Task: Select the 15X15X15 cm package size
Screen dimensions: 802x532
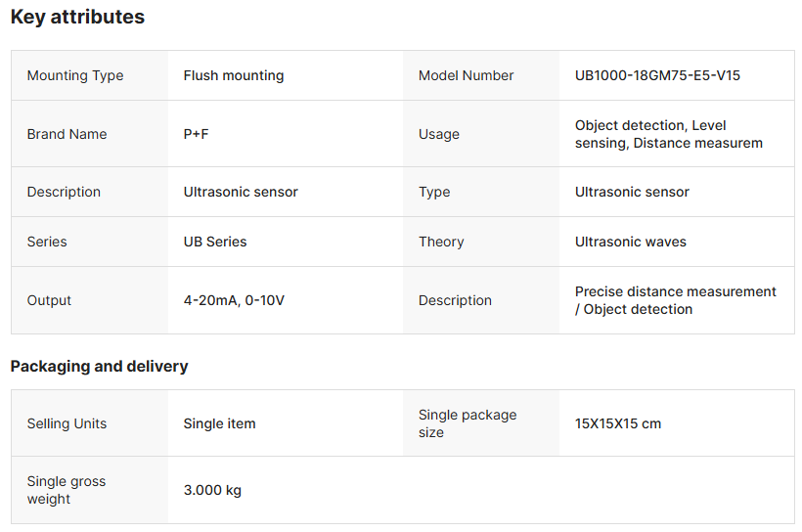Action: [x=618, y=423]
